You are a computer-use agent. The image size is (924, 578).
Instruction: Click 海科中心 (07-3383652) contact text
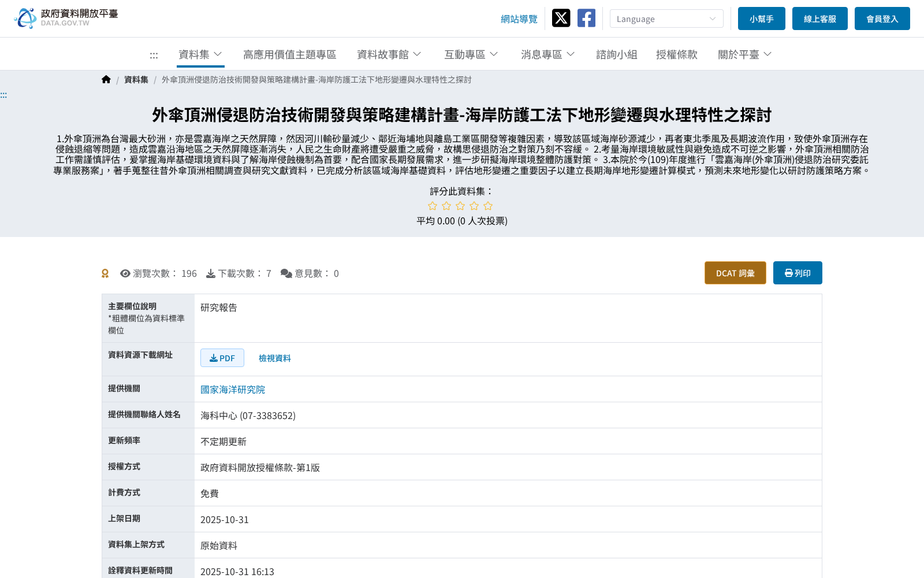point(248,416)
